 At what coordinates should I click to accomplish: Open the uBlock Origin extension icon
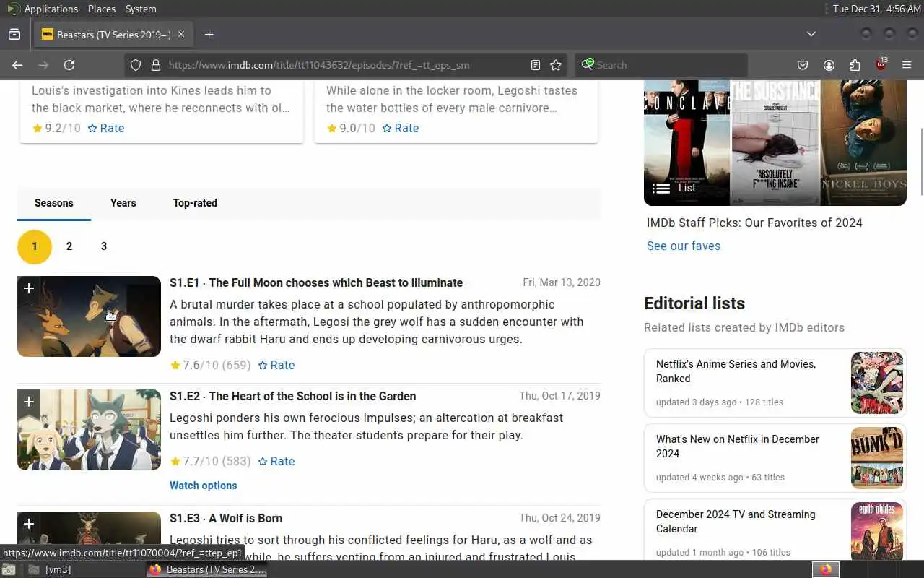point(881,64)
